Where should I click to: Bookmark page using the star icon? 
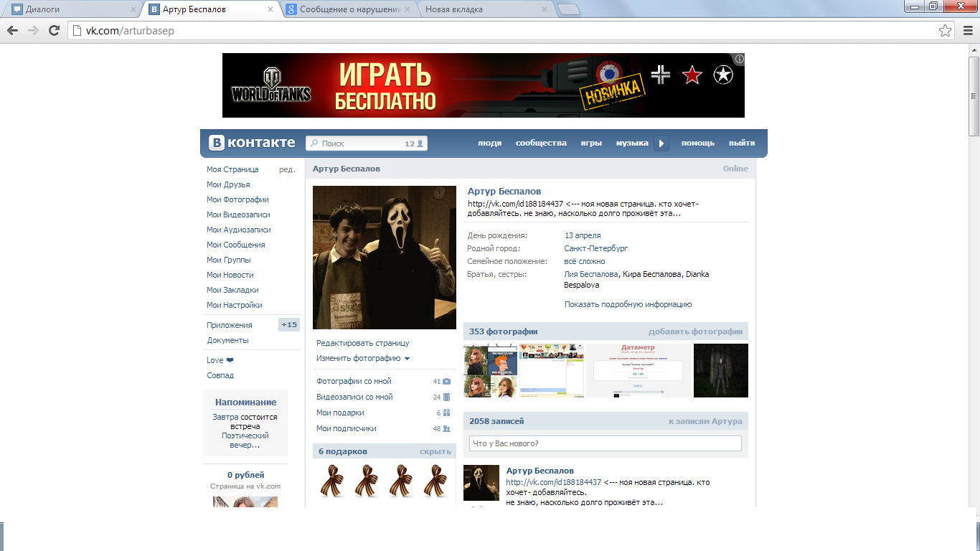click(946, 31)
